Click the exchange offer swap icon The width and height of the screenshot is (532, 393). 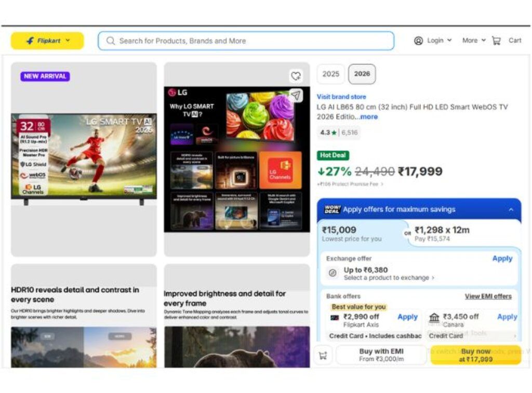tap(332, 273)
